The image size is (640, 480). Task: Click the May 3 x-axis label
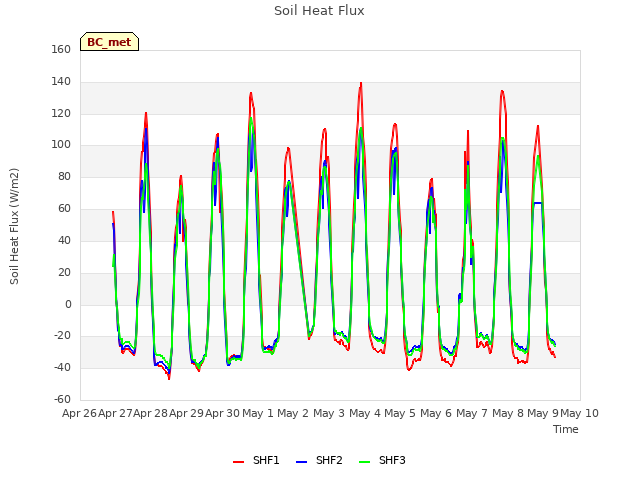329,413
